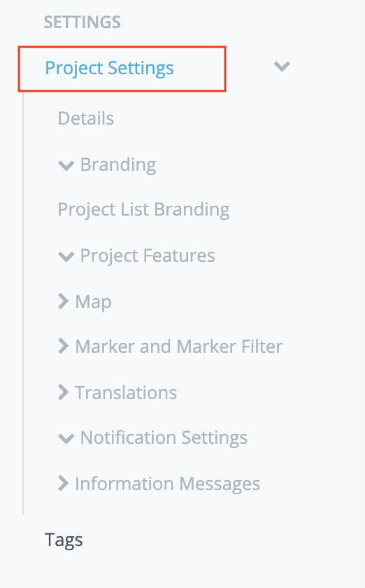This screenshot has height=588, width=365.
Task: Select Information Messages label
Action: tap(168, 484)
